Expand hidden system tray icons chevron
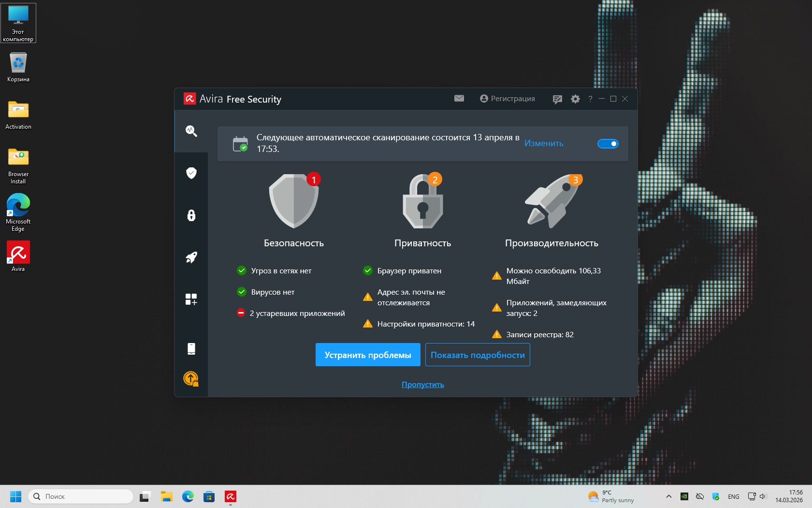 pyautogui.click(x=669, y=496)
